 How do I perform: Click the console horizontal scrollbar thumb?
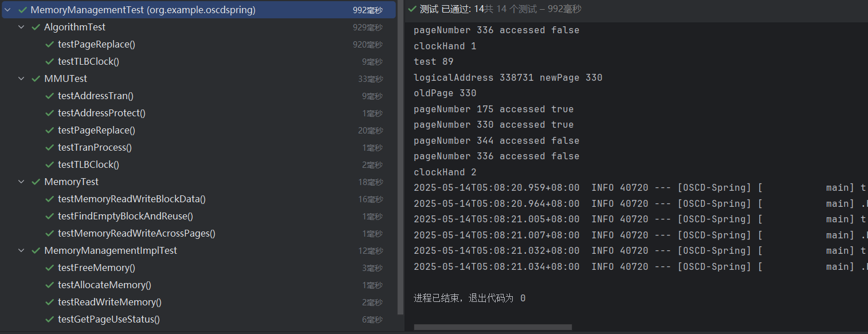pyautogui.click(x=493, y=327)
